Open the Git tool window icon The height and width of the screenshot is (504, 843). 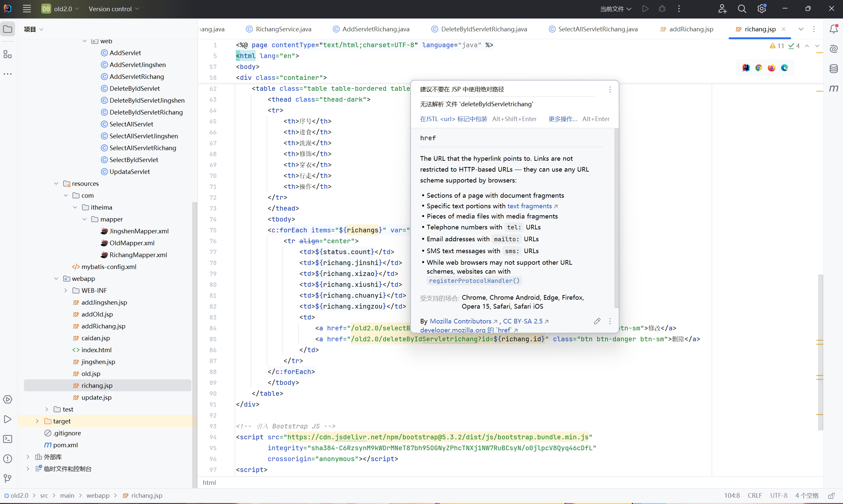coord(8,479)
